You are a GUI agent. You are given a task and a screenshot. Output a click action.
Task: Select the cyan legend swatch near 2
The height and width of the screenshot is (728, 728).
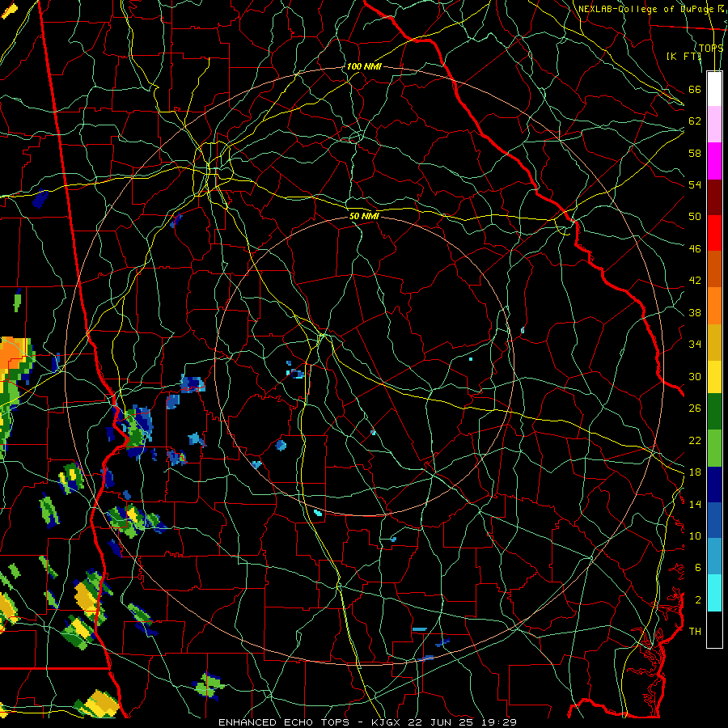point(714,593)
